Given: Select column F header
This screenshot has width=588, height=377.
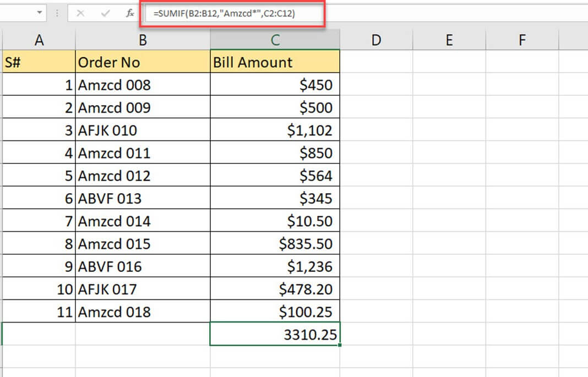Looking at the screenshot, I should pyautogui.click(x=522, y=40).
